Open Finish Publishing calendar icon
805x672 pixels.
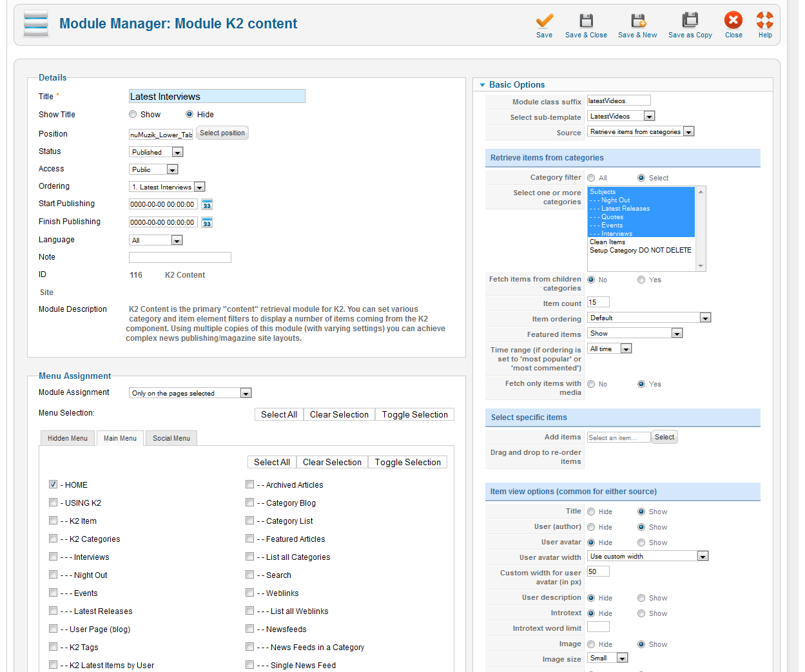pos(207,222)
